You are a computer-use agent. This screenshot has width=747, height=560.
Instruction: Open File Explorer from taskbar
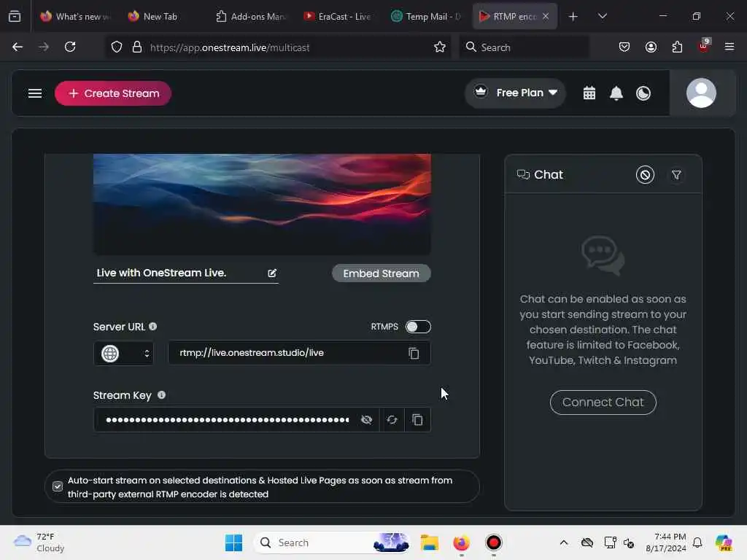(429, 542)
